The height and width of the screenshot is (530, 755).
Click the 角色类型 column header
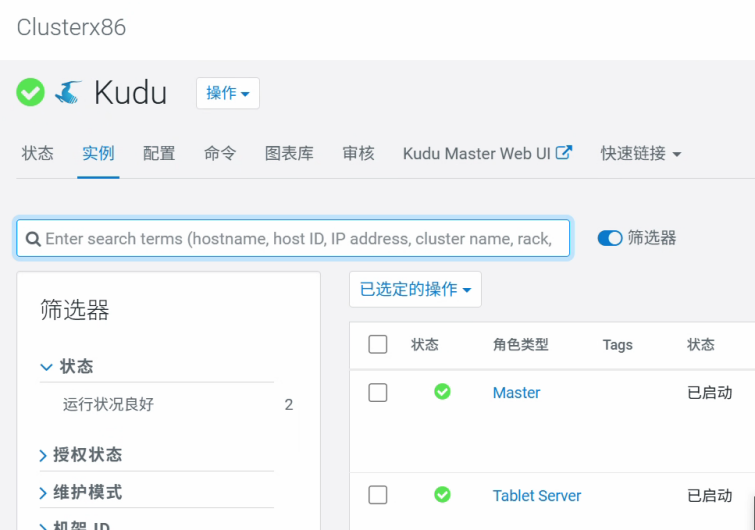[521, 345]
